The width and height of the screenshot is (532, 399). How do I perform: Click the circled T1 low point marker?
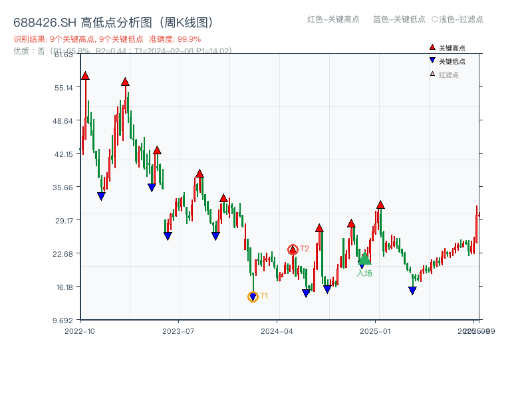click(x=253, y=297)
